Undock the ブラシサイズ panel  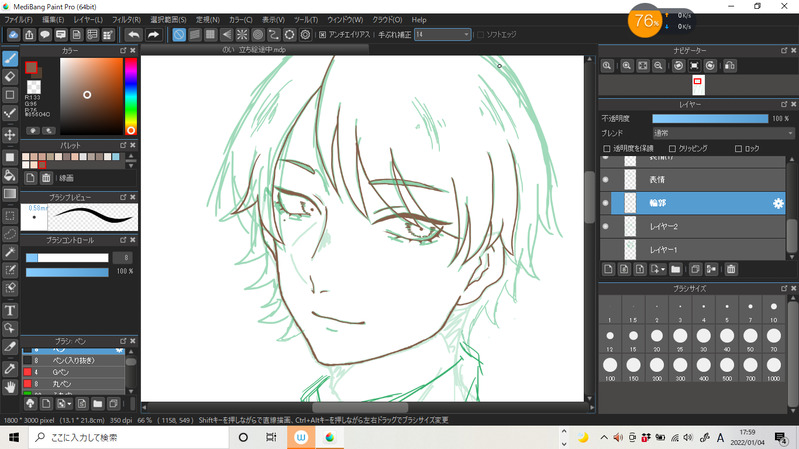pyautogui.click(x=784, y=288)
